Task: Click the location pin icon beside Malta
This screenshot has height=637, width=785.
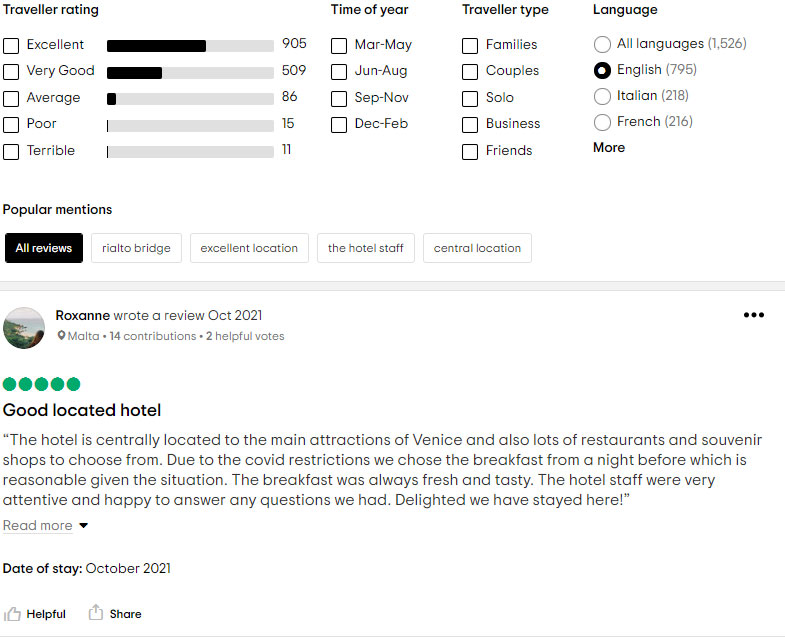Action: pos(61,336)
